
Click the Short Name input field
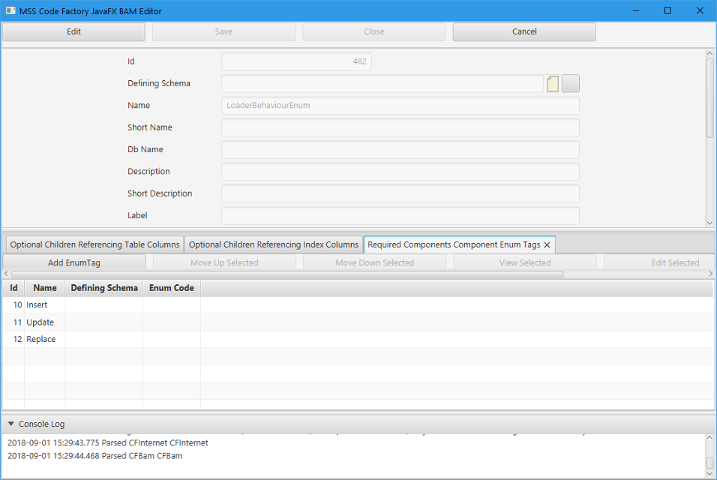click(x=400, y=128)
